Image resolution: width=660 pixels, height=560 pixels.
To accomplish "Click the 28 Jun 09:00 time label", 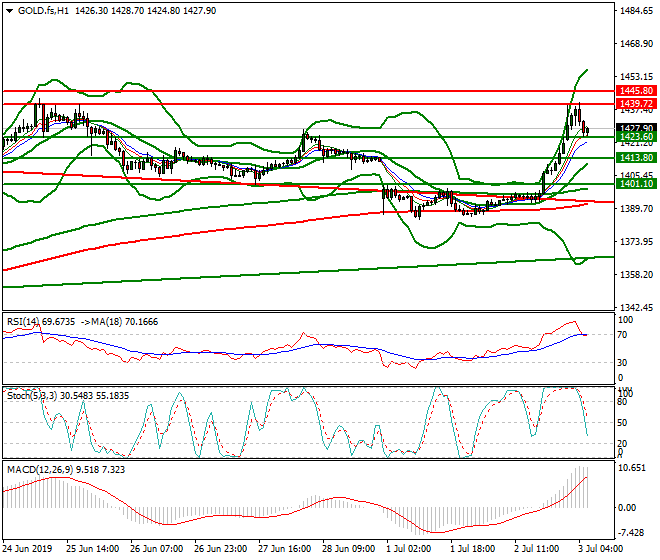I will (349, 549).
